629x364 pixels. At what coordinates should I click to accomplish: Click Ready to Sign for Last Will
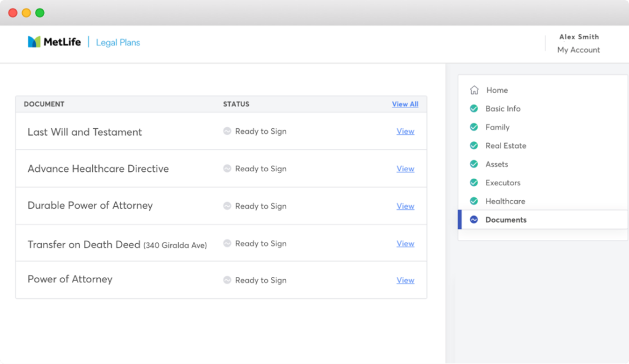(x=260, y=131)
